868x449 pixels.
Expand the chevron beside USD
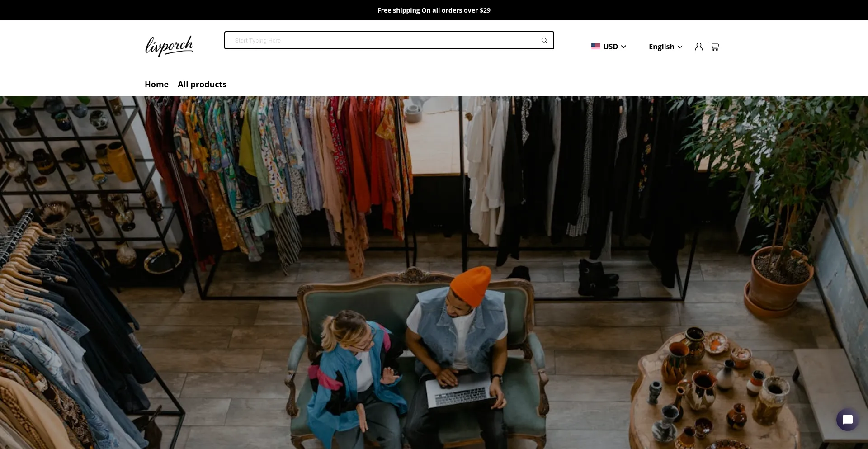pos(623,47)
